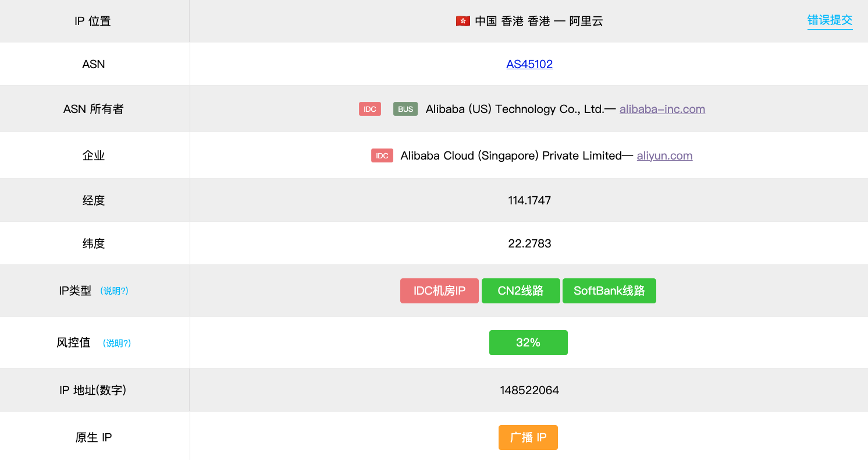Image resolution: width=868 pixels, height=460 pixels.
Task: Click the SoftBank线路 tag
Action: 609,291
